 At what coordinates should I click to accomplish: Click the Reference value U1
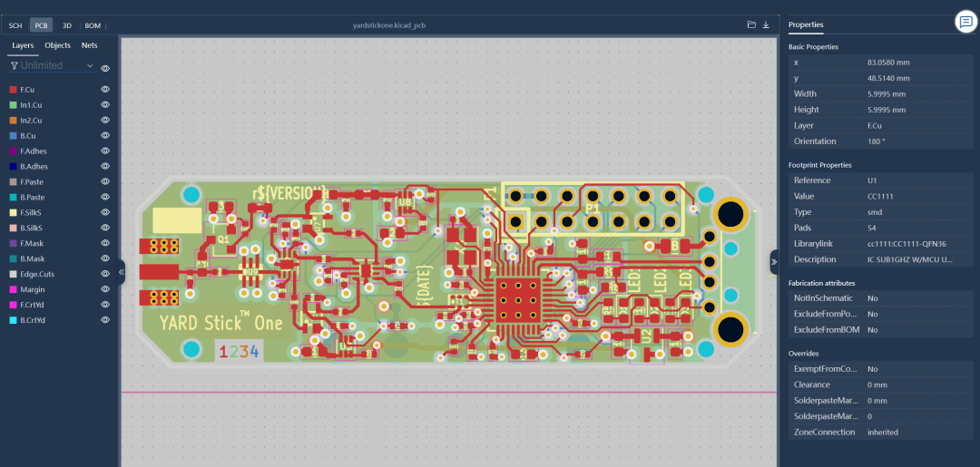[872, 180]
